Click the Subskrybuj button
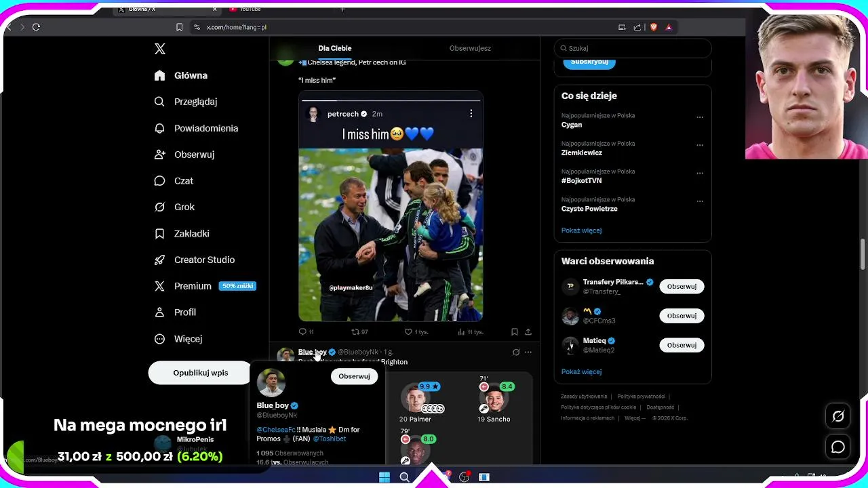Image resolution: width=868 pixels, height=488 pixels. pos(589,62)
